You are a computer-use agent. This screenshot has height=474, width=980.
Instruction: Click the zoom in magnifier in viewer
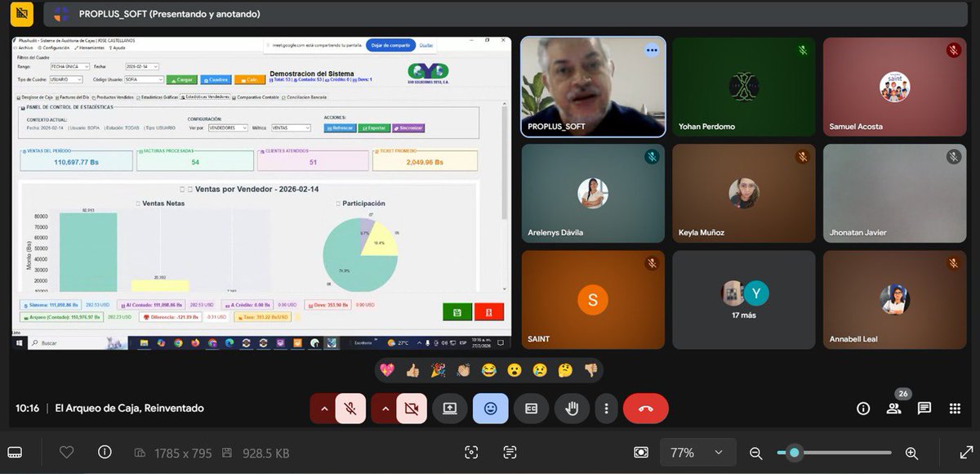(911, 453)
